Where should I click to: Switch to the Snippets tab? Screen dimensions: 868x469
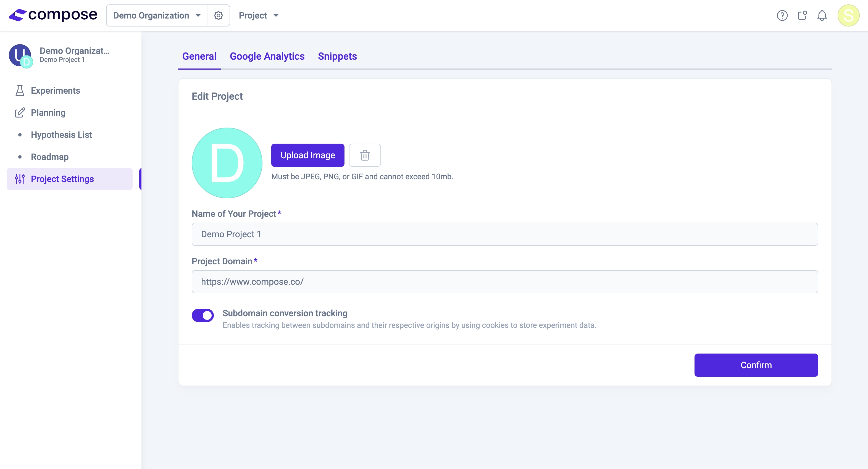[x=337, y=56]
